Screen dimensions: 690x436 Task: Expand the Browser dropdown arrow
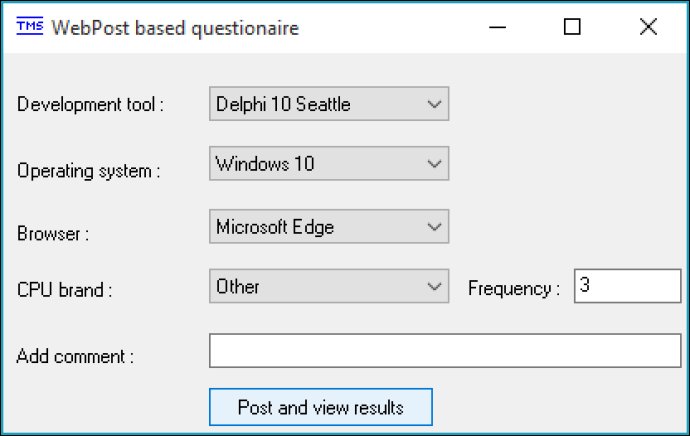pyautogui.click(x=434, y=227)
